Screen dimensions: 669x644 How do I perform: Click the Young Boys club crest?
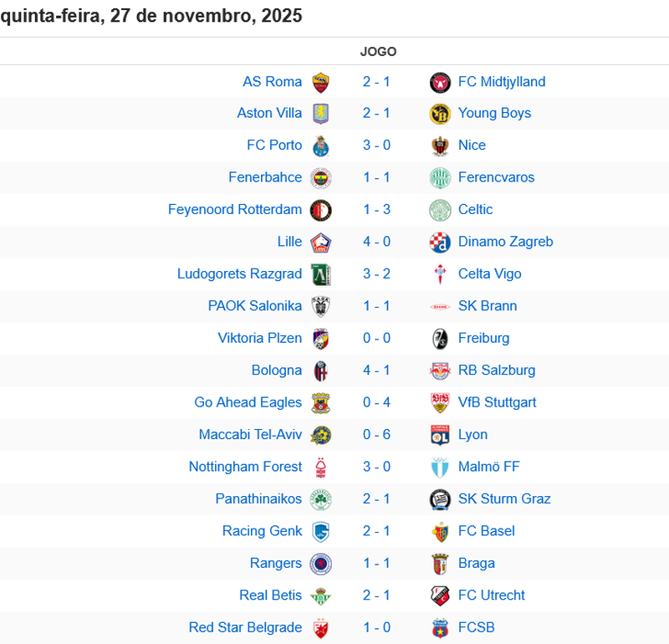coord(440,114)
